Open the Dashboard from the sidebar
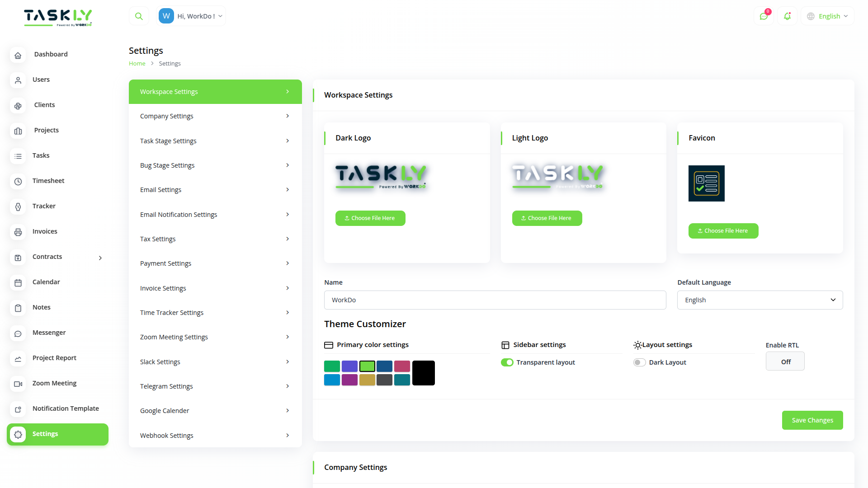 click(x=51, y=54)
